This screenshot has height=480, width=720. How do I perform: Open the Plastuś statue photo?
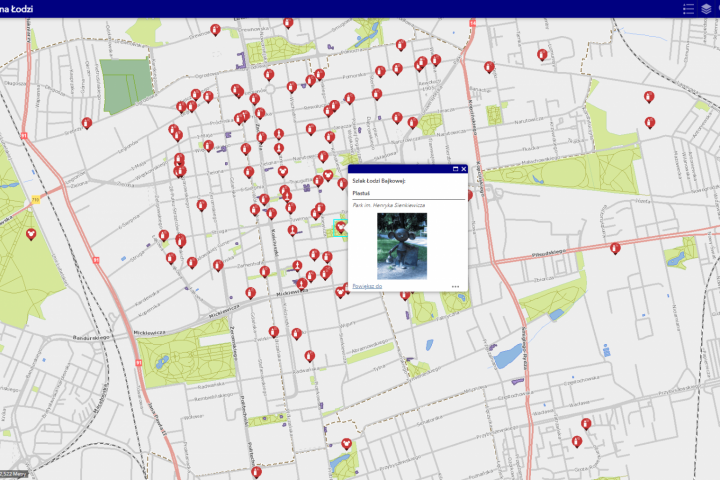tap(402, 246)
